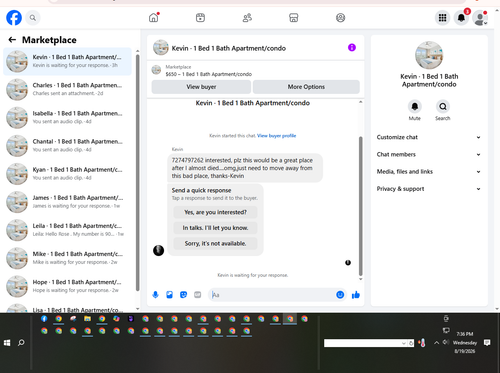500x373 pixels.
Task: Click the Mute bell icon in chat info
Action: (415, 107)
